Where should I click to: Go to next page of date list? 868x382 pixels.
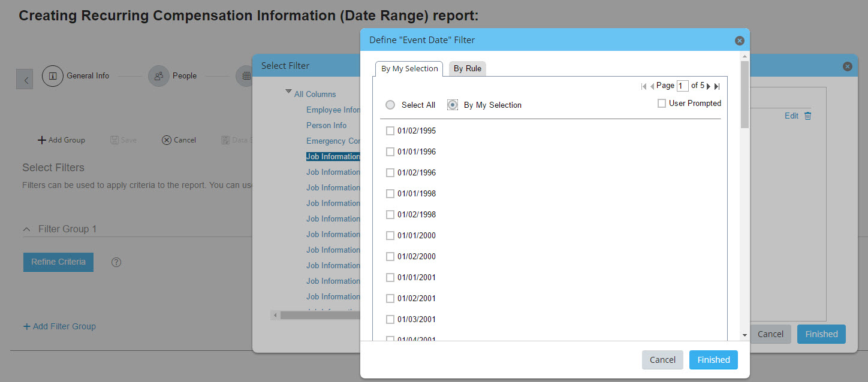pyautogui.click(x=709, y=86)
